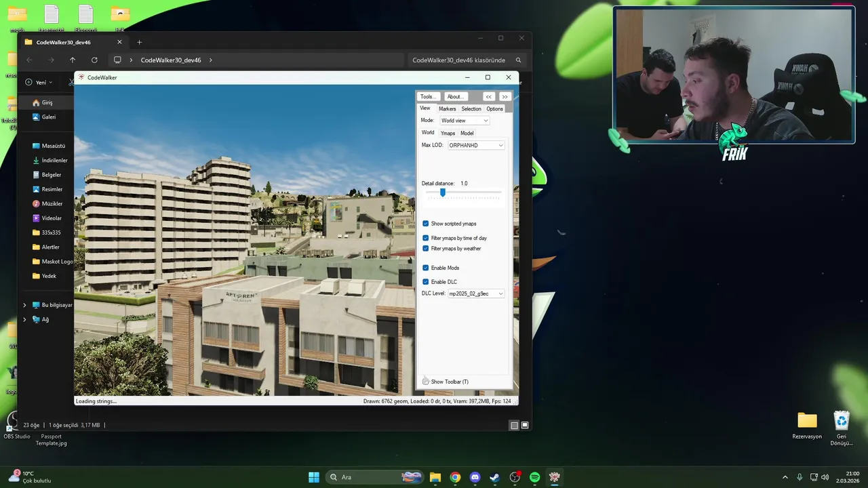868x488 pixels.
Task: Show hidden system tray icons
Action: click(785, 477)
